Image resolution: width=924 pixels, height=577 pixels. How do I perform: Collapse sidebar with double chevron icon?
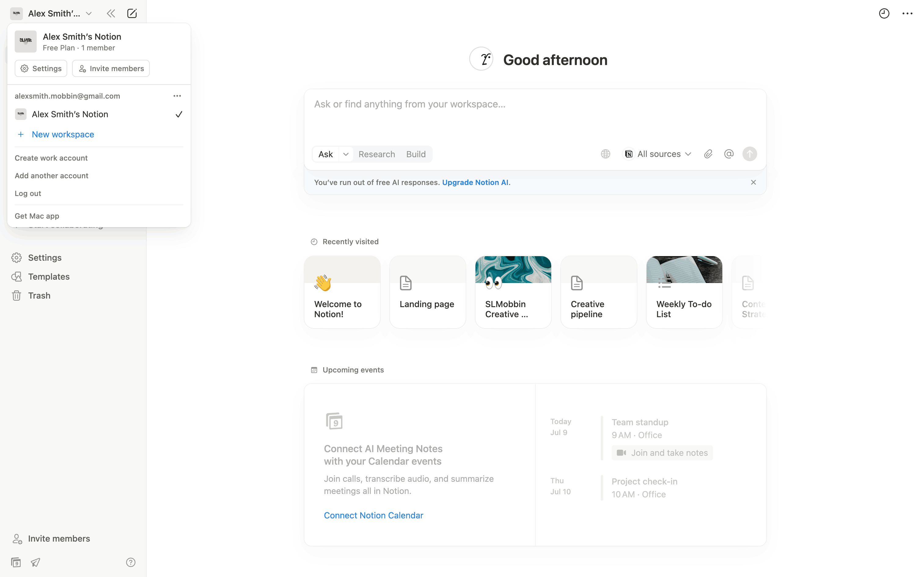click(111, 14)
